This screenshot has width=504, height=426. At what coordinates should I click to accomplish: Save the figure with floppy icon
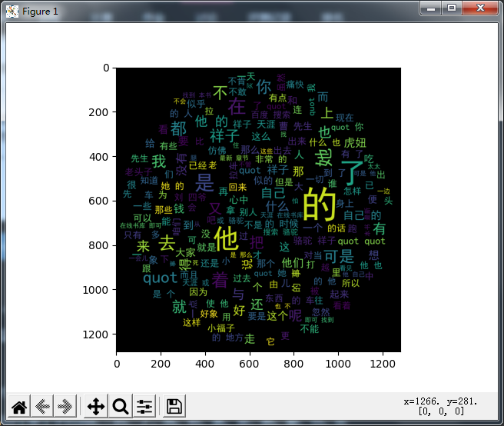(174, 406)
